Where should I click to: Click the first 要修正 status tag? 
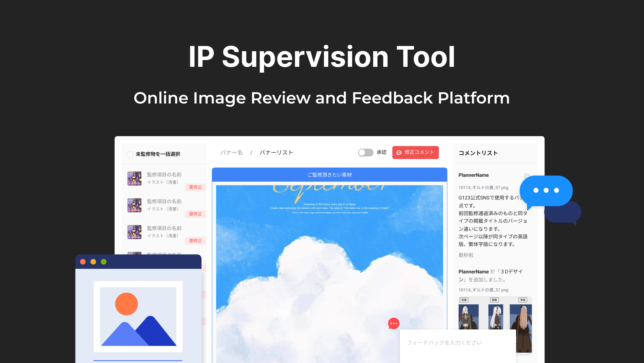[195, 187]
